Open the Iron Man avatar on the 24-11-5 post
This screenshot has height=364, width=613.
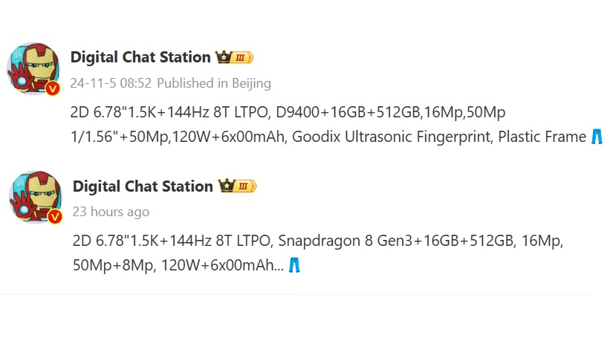[x=33, y=69]
